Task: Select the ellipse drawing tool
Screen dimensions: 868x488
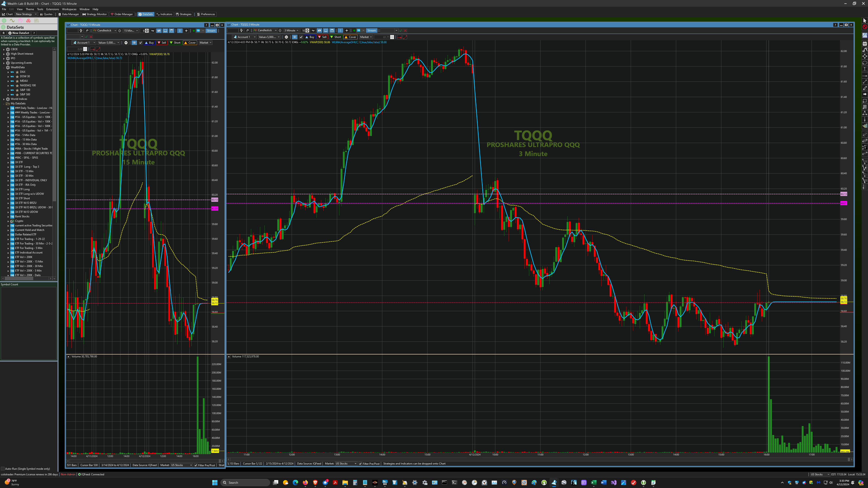Action: point(865,63)
